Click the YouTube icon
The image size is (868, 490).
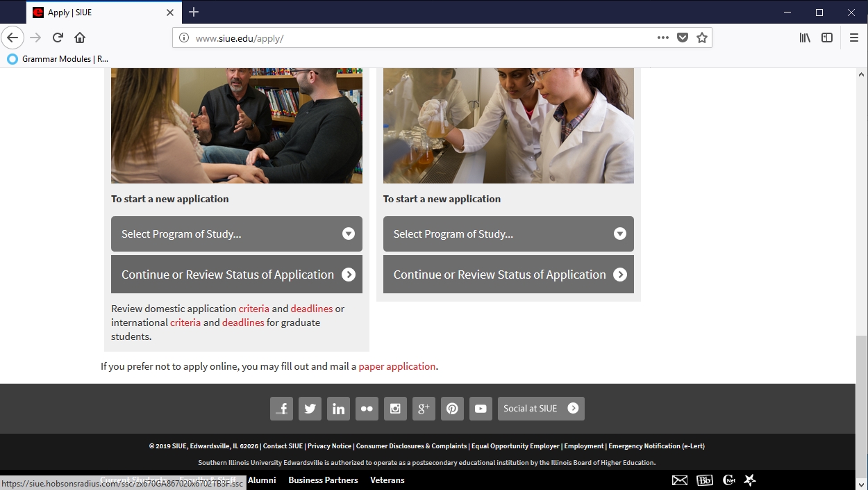click(x=481, y=409)
